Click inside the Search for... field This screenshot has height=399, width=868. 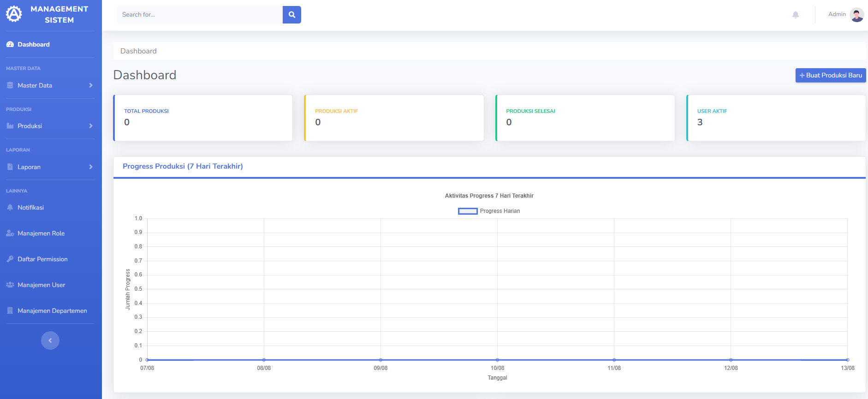(199, 15)
